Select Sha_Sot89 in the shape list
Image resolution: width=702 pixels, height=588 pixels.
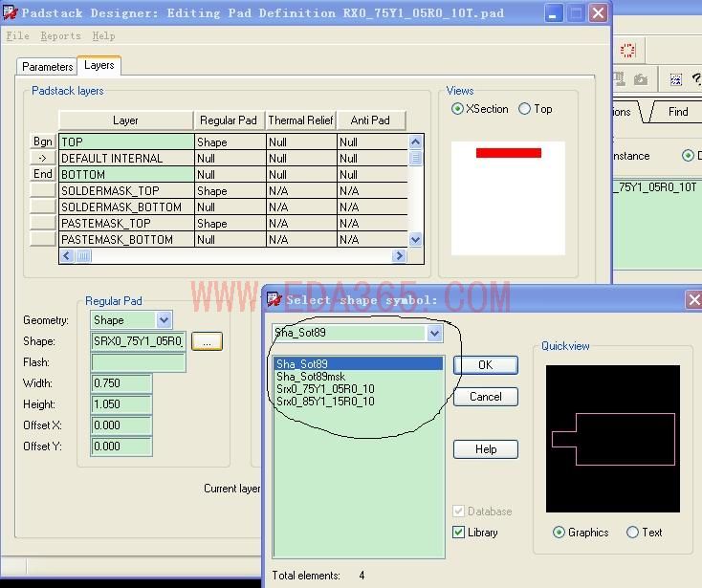click(359, 364)
